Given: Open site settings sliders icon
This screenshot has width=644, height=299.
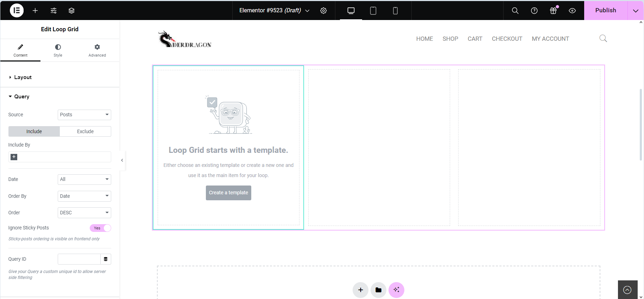Looking at the screenshot, I should coord(53,11).
